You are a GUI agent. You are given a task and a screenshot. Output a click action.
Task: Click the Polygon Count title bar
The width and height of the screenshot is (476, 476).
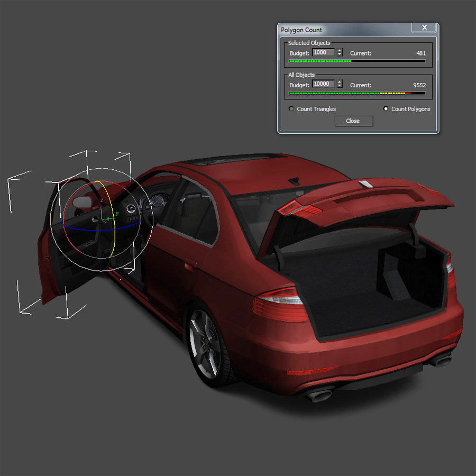point(344,30)
